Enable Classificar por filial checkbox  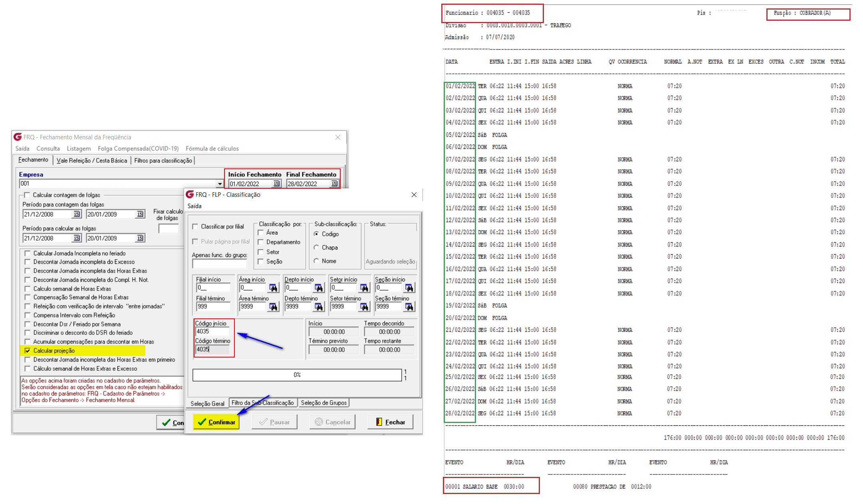coord(196,227)
